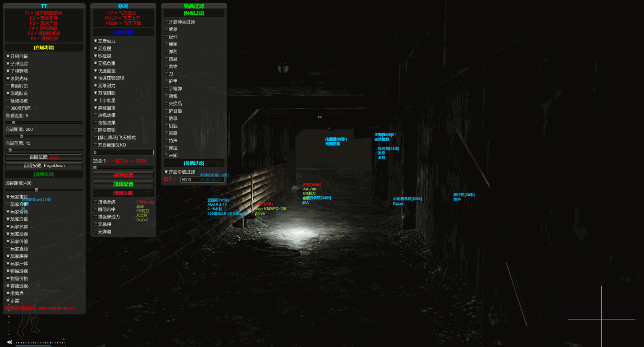This screenshot has width=644, height=347.
Task: Enable the 无弹道 checkbox
Action: pyautogui.click(x=95, y=231)
